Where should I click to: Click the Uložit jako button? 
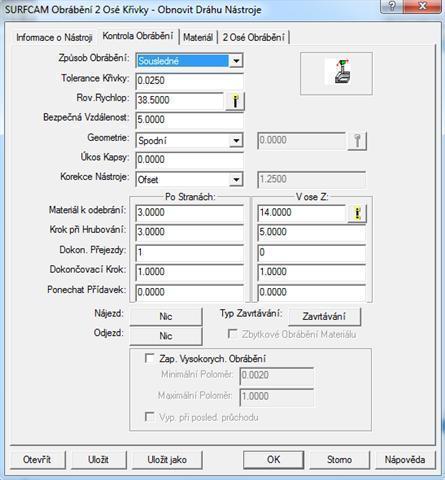click(x=167, y=460)
